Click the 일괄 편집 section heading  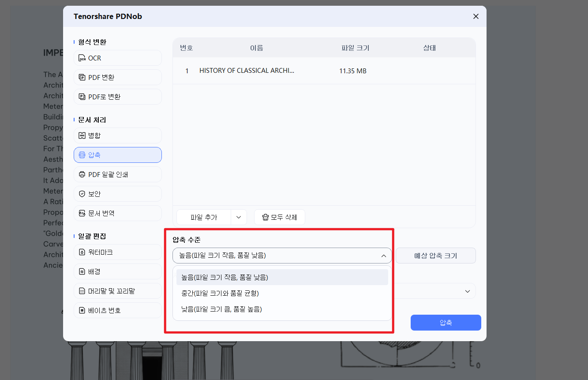coord(92,236)
